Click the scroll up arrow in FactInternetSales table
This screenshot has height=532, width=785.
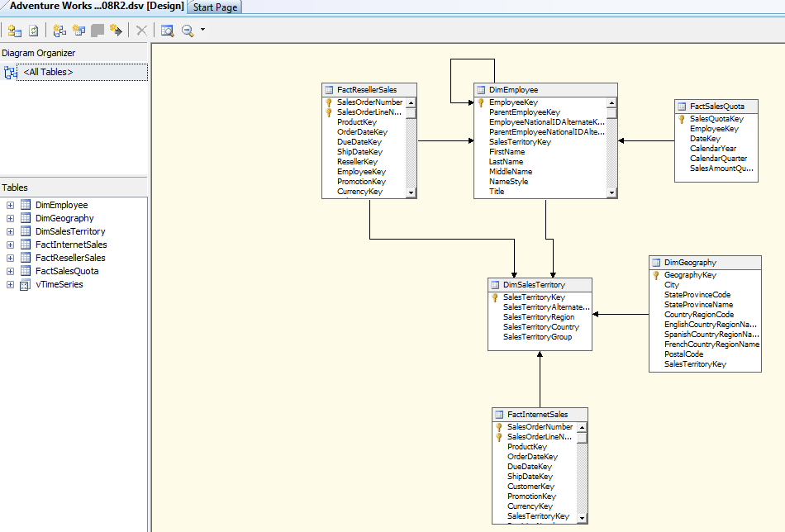tap(582, 427)
